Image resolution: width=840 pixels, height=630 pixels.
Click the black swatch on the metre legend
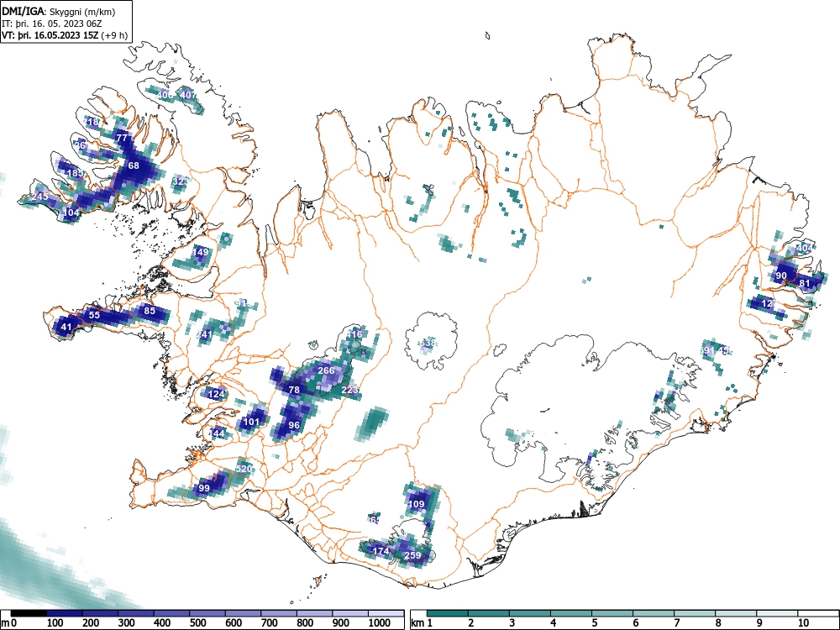tap(29, 613)
